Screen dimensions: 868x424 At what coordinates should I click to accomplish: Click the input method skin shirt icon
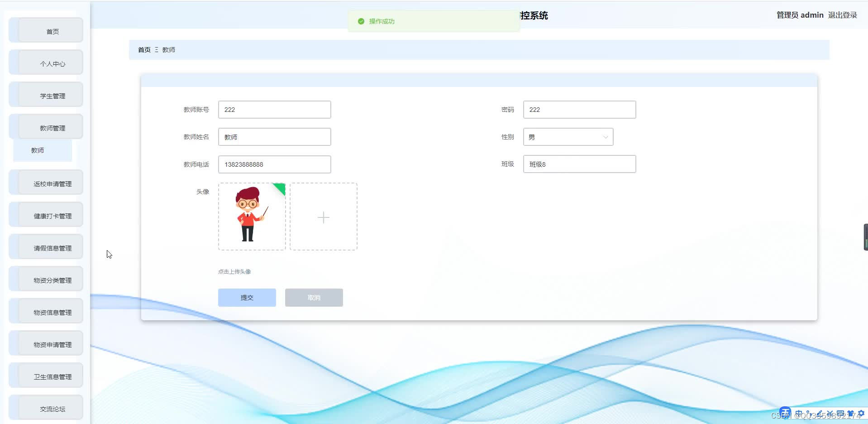[850, 413]
